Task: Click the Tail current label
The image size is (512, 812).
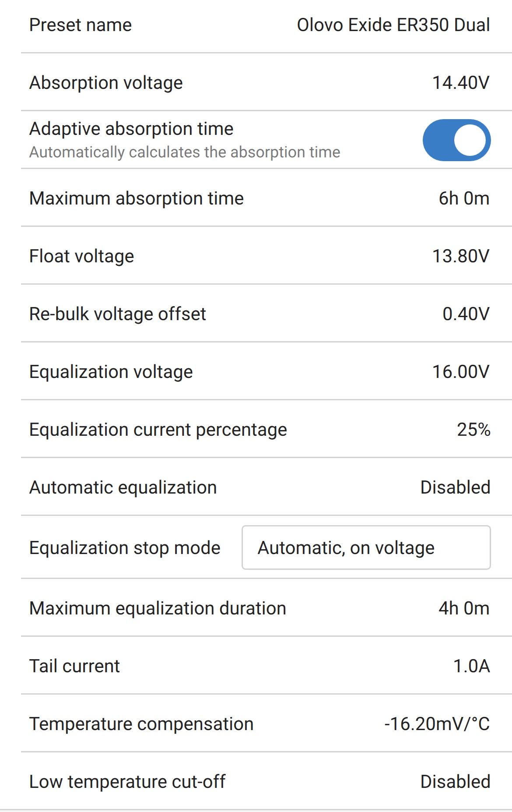Action: (x=74, y=666)
